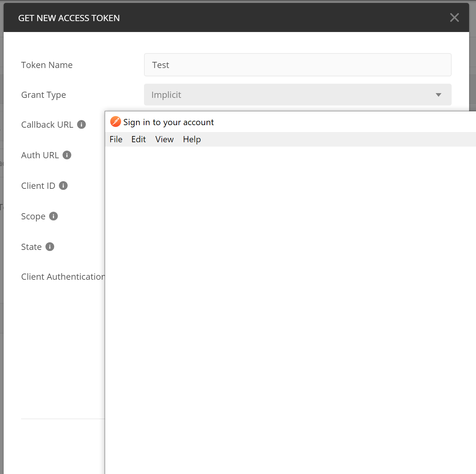Open the Grant Type dropdown showing Implicit
Image resolution: width=476 pixels, height=474 pixels.
pyautogui.click(x=297, y=95)
